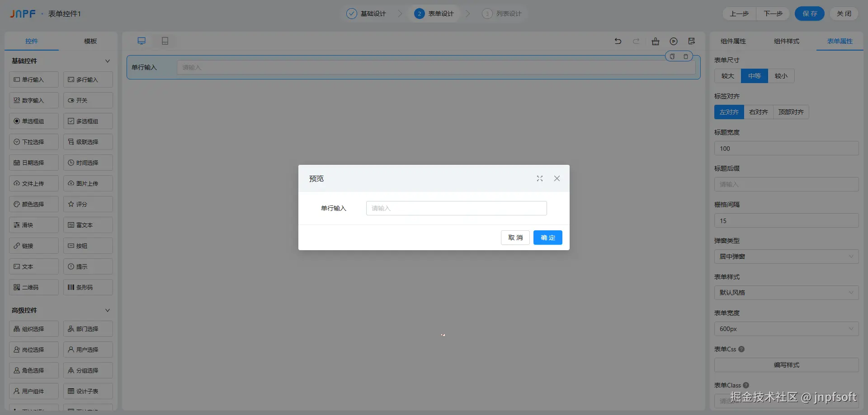Click the 关闭 button in the header

[x=844, y=14]
